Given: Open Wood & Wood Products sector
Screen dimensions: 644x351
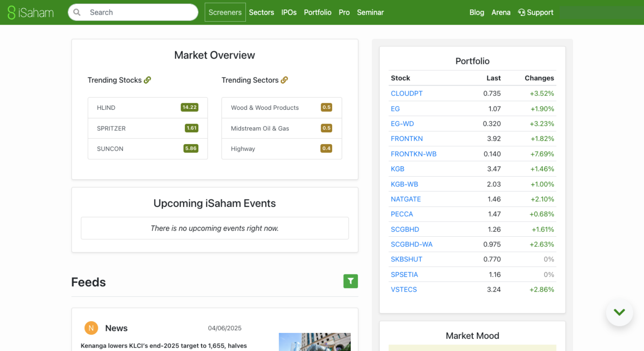Looking at the screenshot, I should tap(281, 108).
